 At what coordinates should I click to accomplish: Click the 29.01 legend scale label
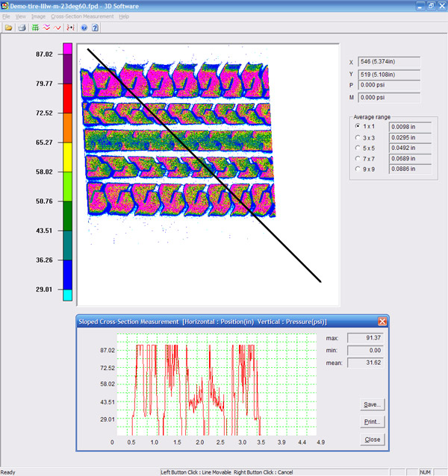tap(44, 289)
